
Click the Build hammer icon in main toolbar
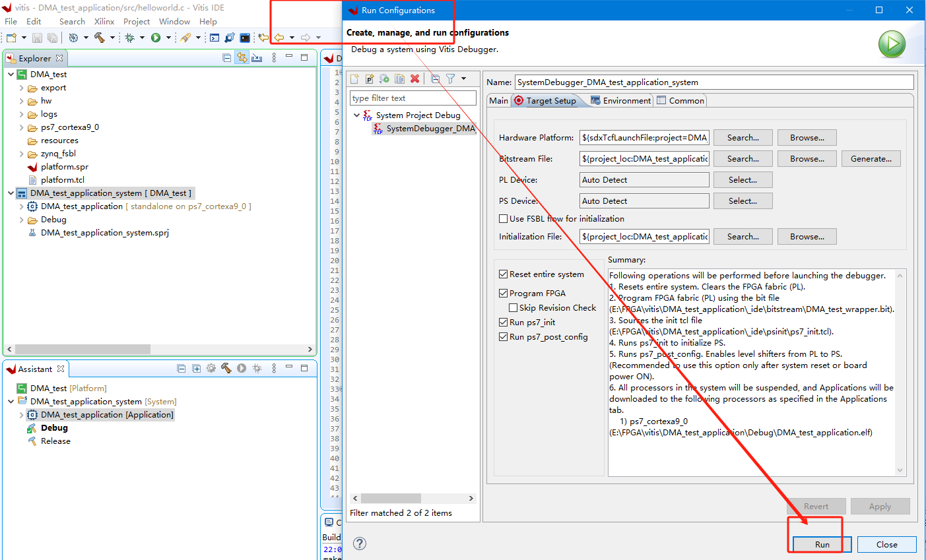(x=100, y=38)
